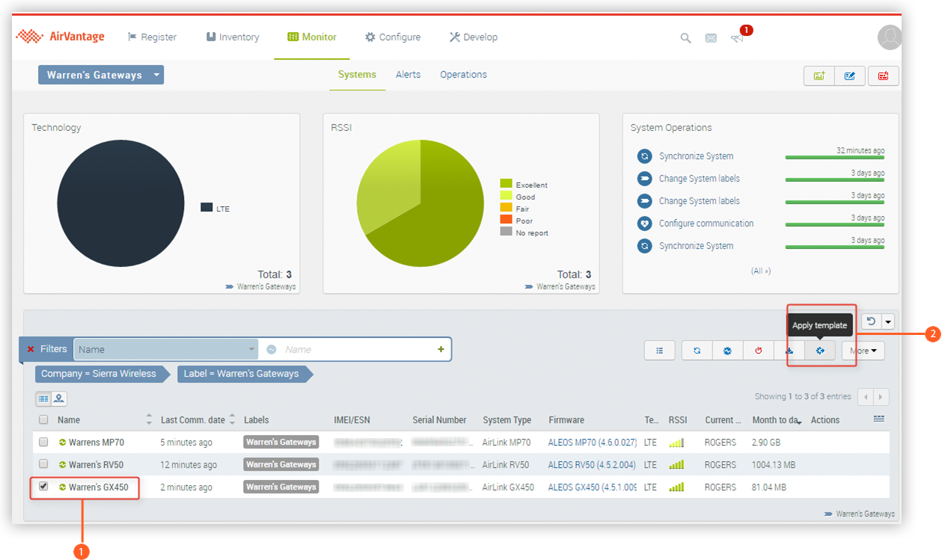Uncheck the Warren's GX450 row checkbox
This screenshot has height=560, width=942.
coord(43,487)
